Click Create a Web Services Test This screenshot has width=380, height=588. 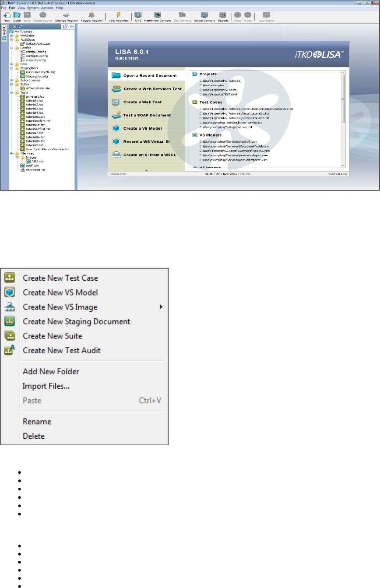pyautogui.click(x=152, y=89)
